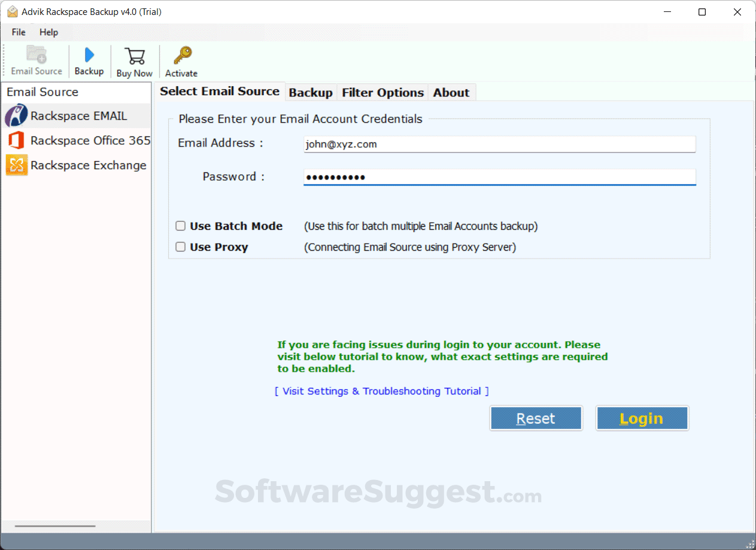Visit Settings & Troubleshooting Tutorial link

coord(381,391)
